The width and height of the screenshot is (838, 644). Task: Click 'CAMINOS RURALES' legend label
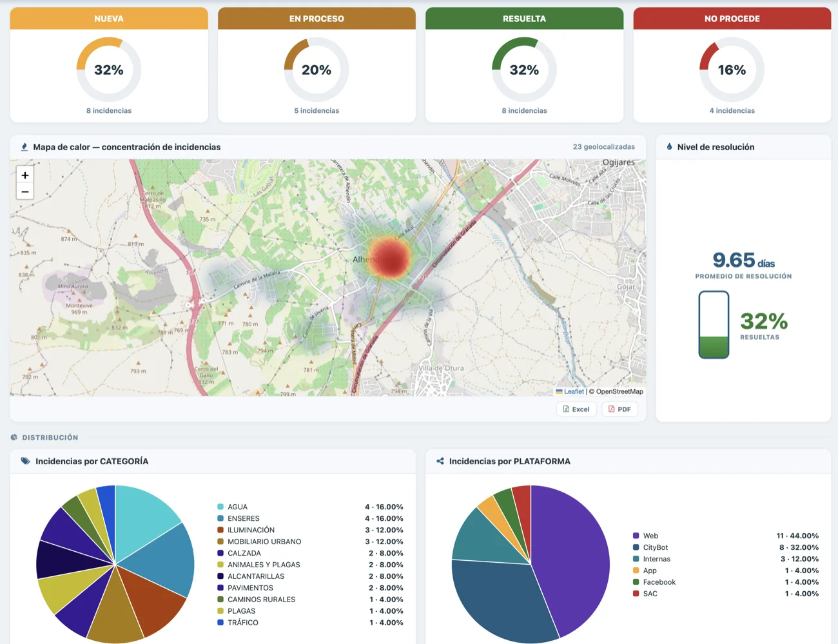coord(261,600)
